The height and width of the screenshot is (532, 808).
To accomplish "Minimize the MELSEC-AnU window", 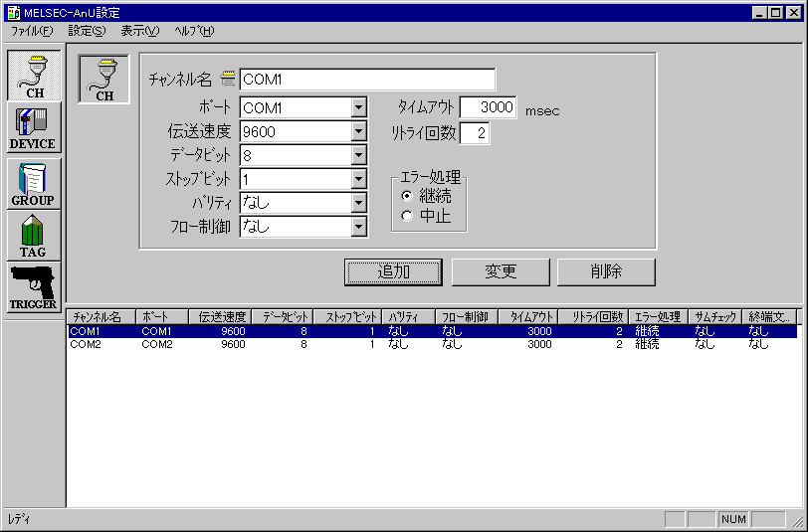I will click(x=759, y=13).
